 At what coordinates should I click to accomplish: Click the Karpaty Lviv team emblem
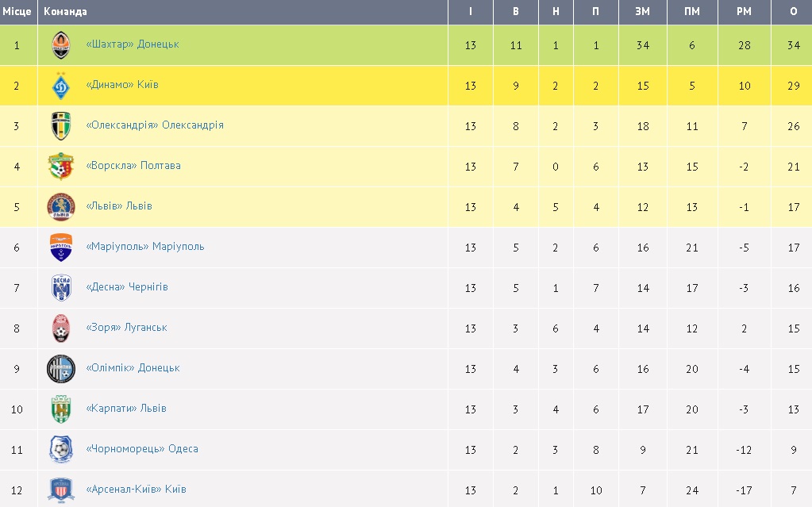tap(61, 409)
